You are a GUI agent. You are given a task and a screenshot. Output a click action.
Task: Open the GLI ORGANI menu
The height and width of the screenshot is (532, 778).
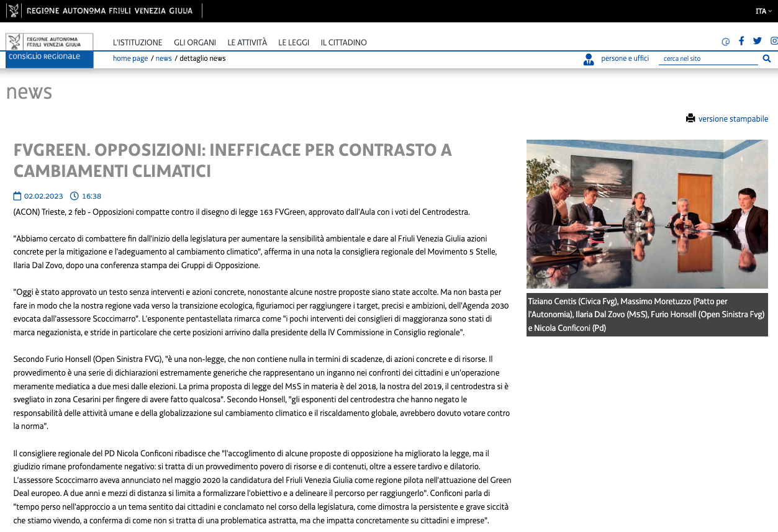point(195,42)
